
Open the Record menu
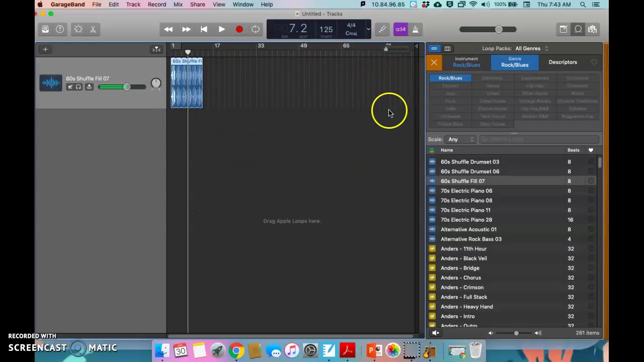coord(156,5)
